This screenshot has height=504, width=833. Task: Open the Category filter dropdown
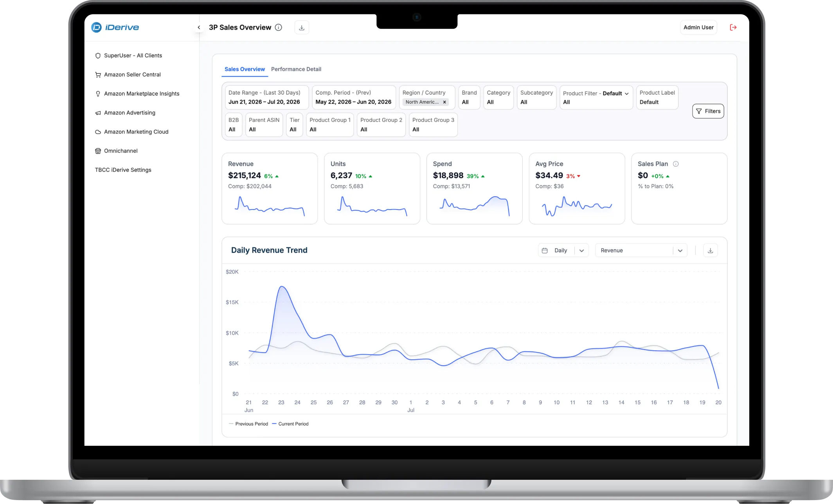tap(498, 97)
